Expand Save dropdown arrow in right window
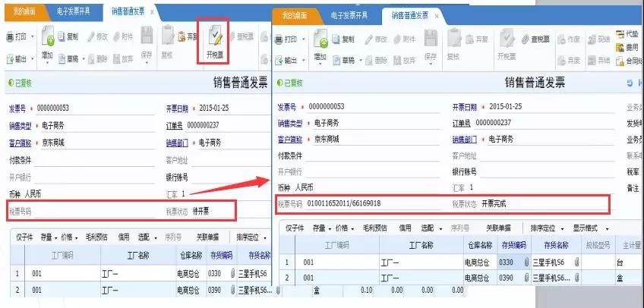644x308 pixels. pos(431,64)
